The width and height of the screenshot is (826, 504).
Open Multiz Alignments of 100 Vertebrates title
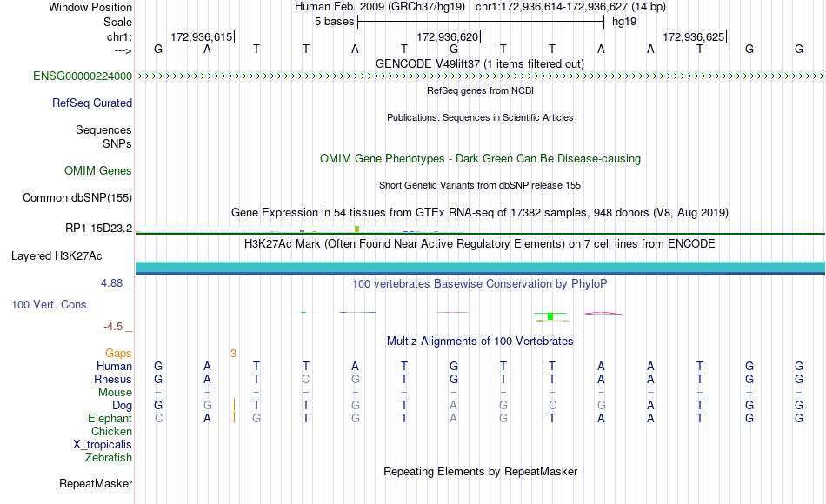pyautogui.click(x=480, y=342)
